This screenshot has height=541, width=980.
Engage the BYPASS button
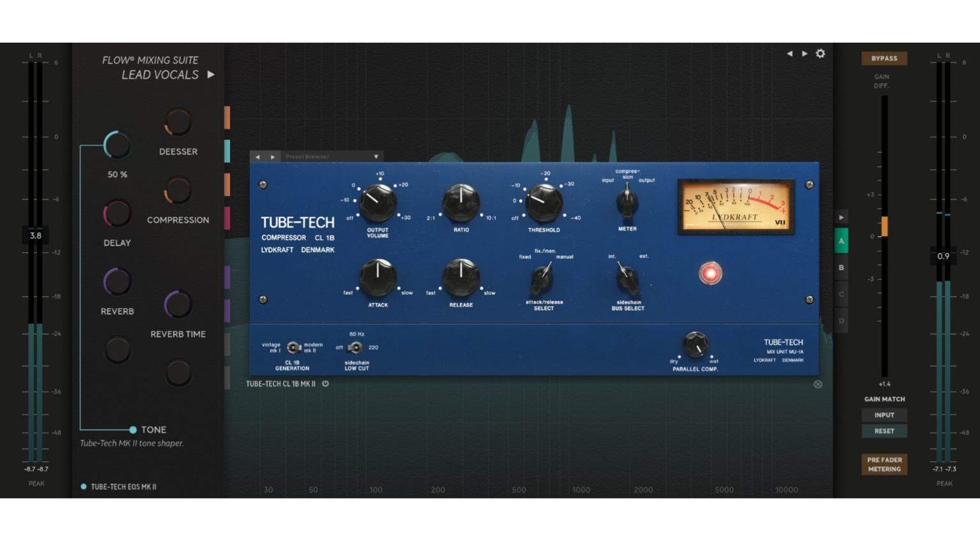click(x=884, y=58)
